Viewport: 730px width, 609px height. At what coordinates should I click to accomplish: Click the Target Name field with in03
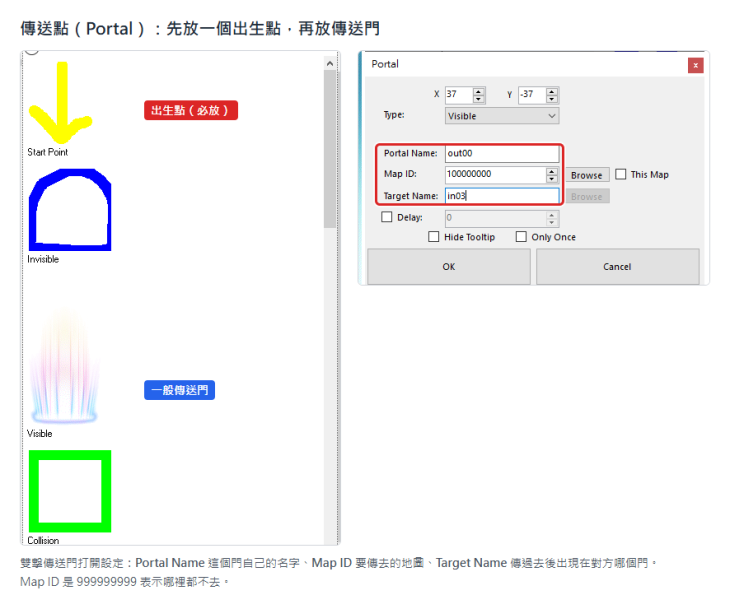502,196
